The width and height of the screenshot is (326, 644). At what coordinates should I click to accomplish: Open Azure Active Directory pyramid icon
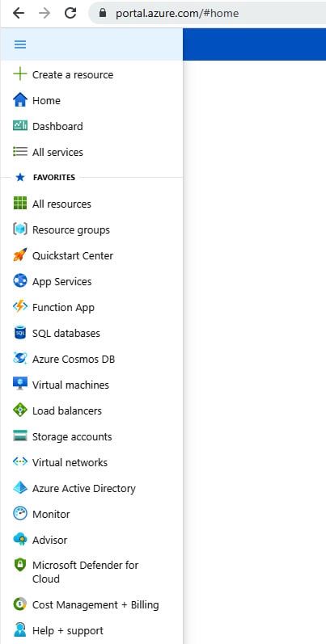pos(19,488)
